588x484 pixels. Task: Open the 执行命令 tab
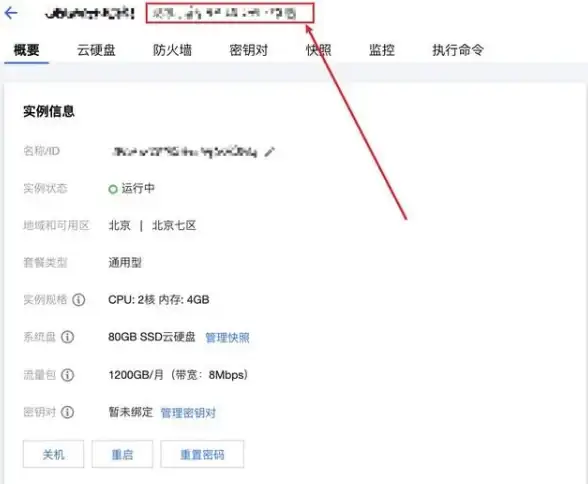pyautogui.click(x=458, y=50)
